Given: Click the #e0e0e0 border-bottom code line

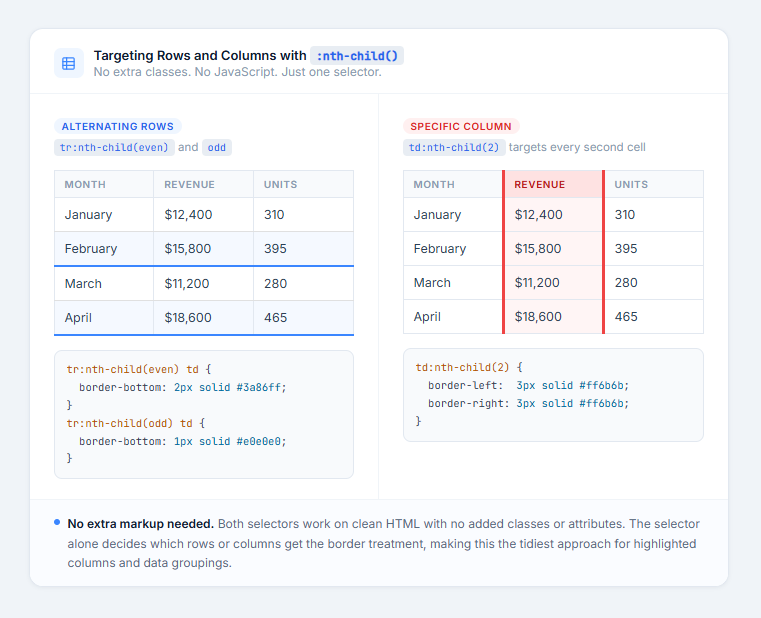Looking at the screenshot, I should click(x=182, y=441).
